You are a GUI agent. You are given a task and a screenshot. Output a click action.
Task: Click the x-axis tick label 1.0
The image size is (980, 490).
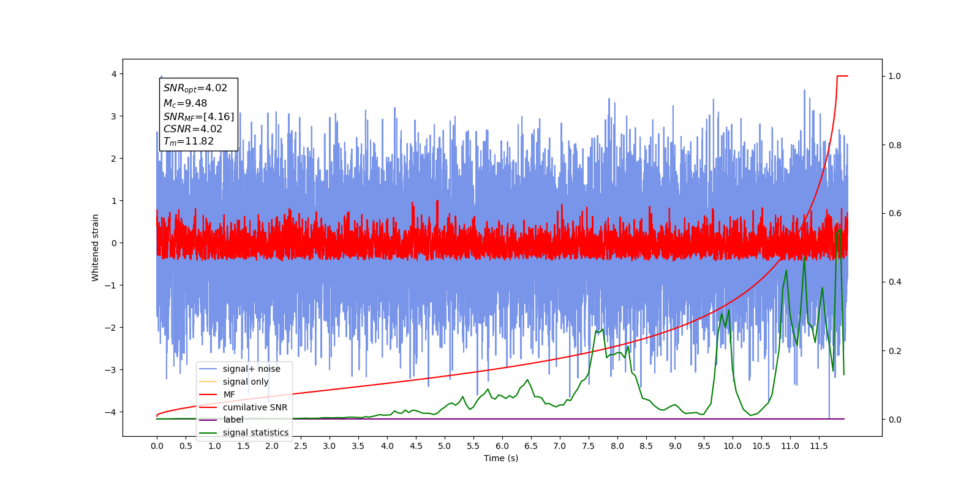(x=214, y=446)
